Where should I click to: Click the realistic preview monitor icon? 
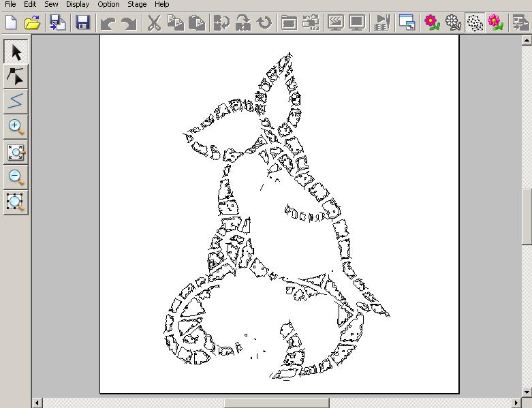click(x=357, y=23)
